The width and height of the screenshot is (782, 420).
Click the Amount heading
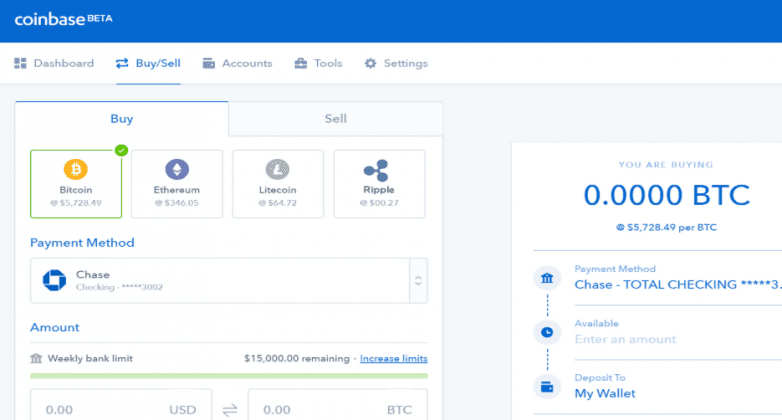coord(55,327)
